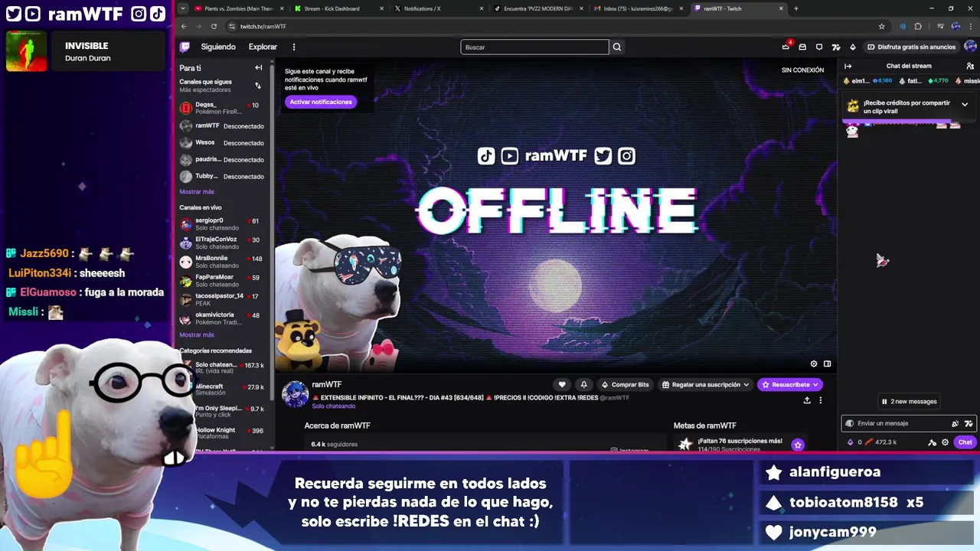
Task: Send message with the Chat button
Action: click(x=965, y=442)
